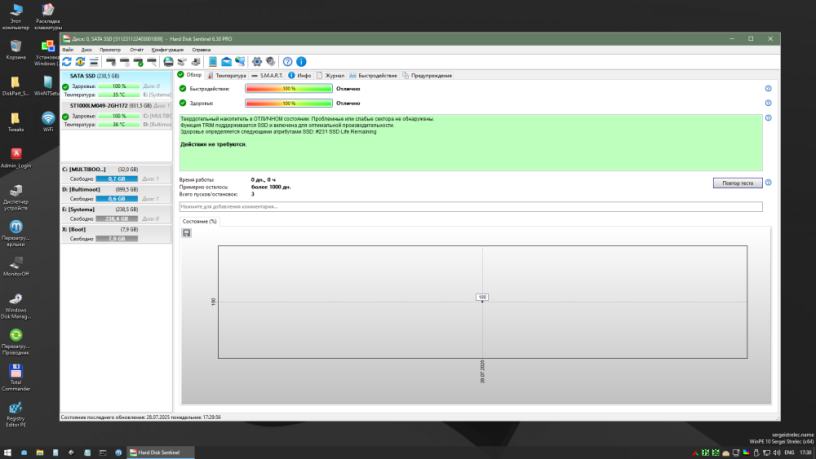Switch to the Температура tab
The image size is (816, 459).
226,75
